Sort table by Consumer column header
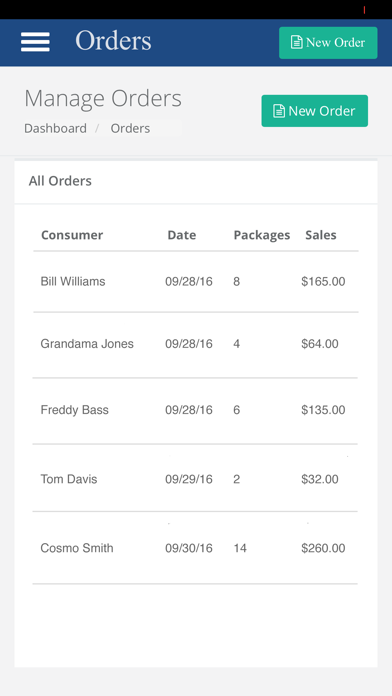The height and width of the screenshot is (696, 392). coord(72,235)
